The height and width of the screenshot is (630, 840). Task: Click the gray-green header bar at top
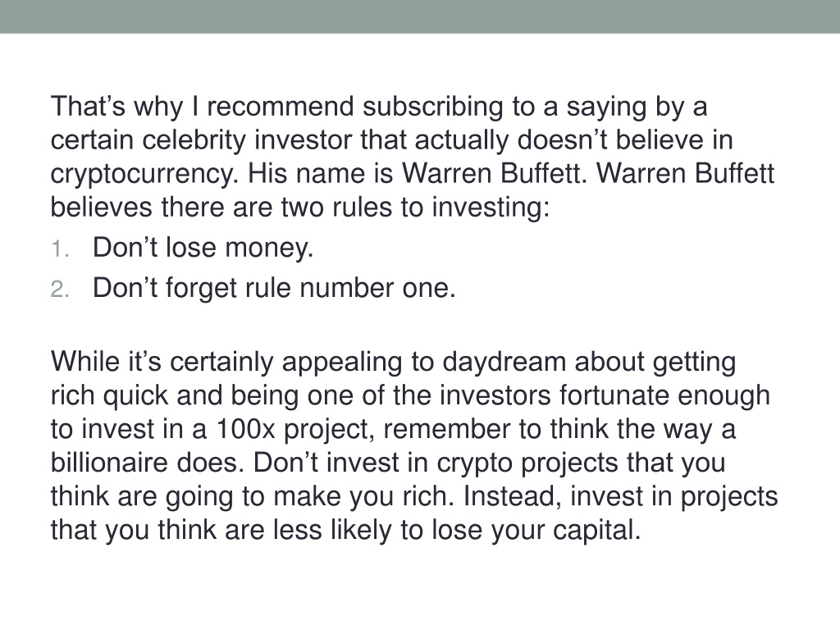pos(420,16)
